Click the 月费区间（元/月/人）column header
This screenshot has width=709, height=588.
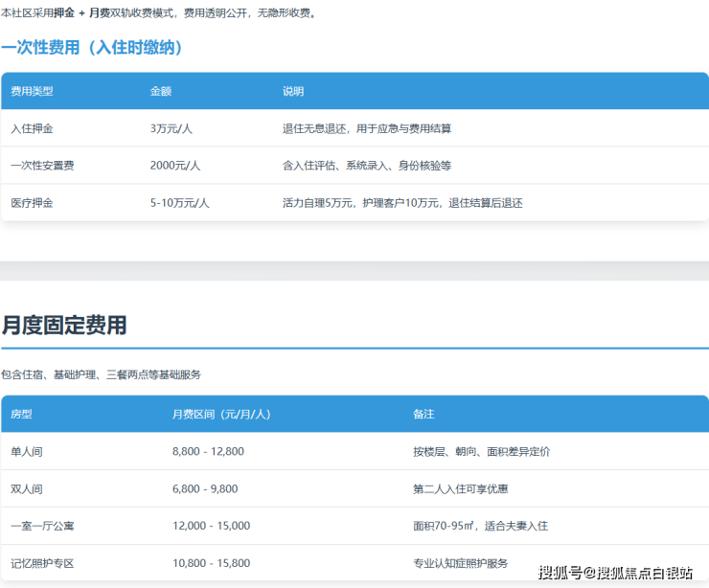221,414
